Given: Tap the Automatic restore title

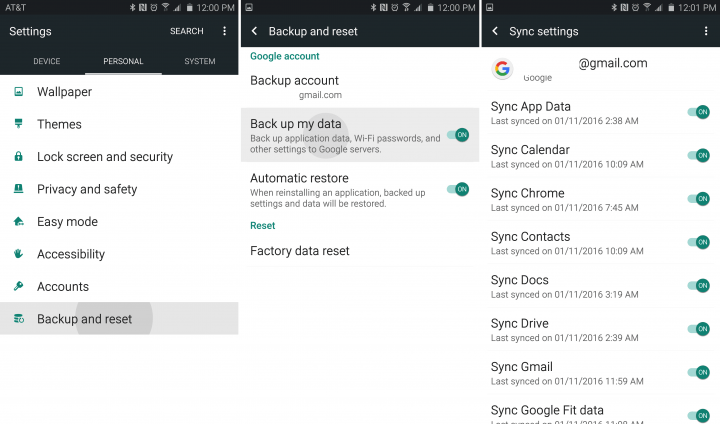Looking at the screenshot, I should pyautogui.click(x=299, y=178).
